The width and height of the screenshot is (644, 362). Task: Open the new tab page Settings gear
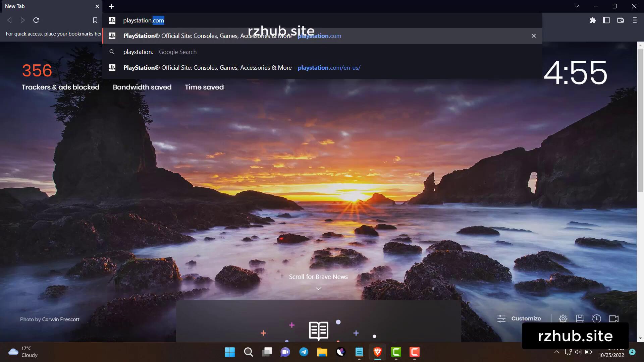point(563,319)
